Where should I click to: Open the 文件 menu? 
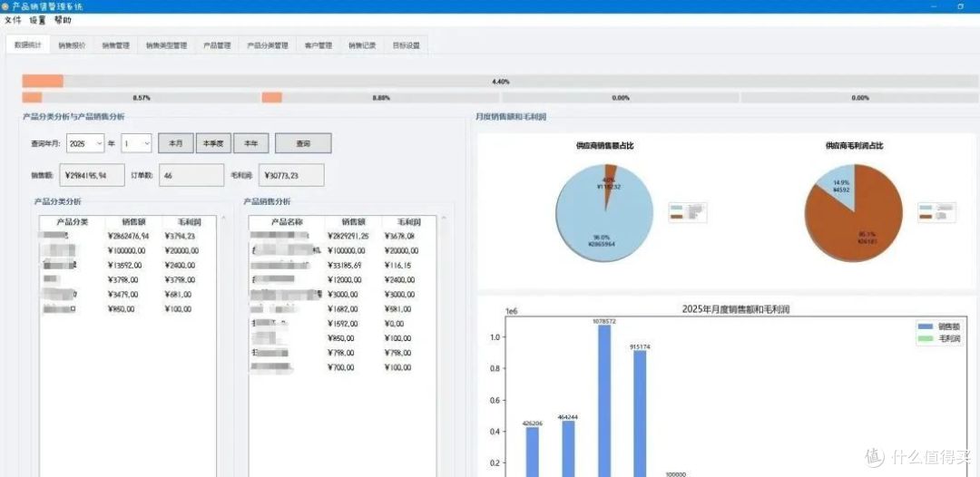pos(13,20)
